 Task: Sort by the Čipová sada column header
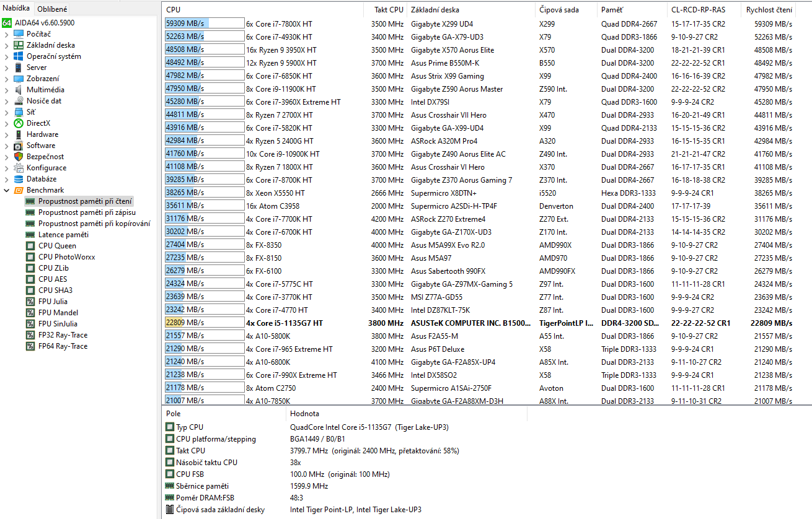point(566,9)
